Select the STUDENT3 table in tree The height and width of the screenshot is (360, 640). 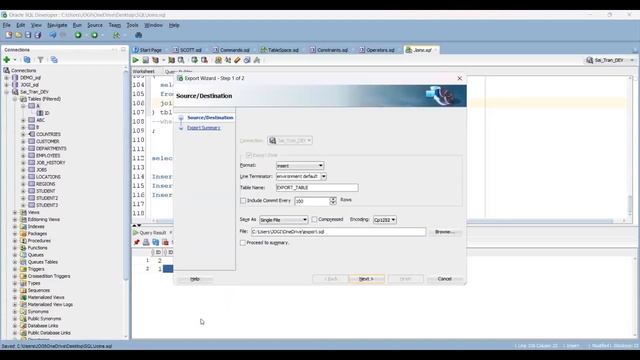(47, 205)
